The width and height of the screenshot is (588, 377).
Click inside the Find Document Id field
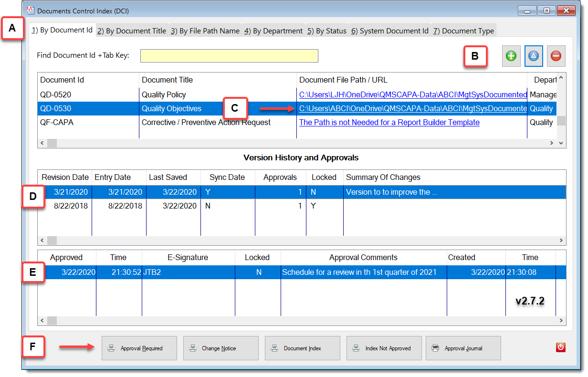[x=229, y=56]
